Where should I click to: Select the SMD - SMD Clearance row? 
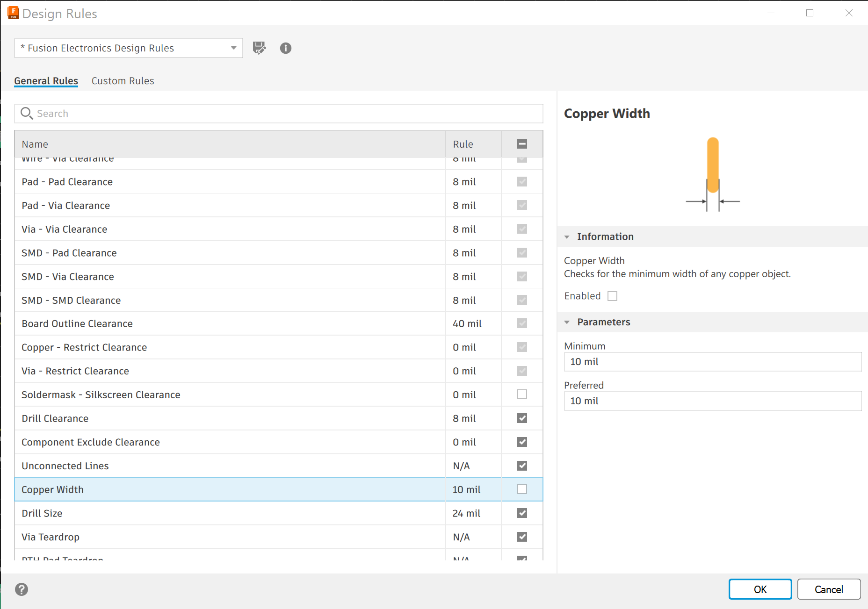tap(279, 301)
